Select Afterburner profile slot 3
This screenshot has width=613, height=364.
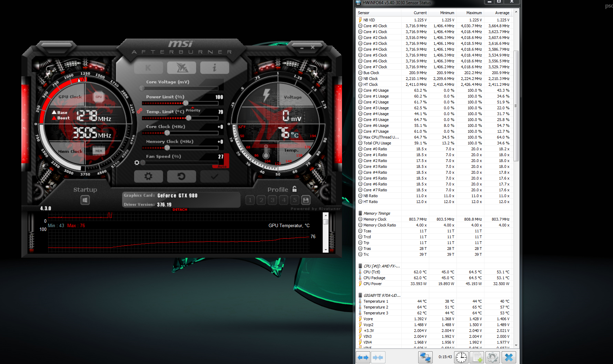272,200
